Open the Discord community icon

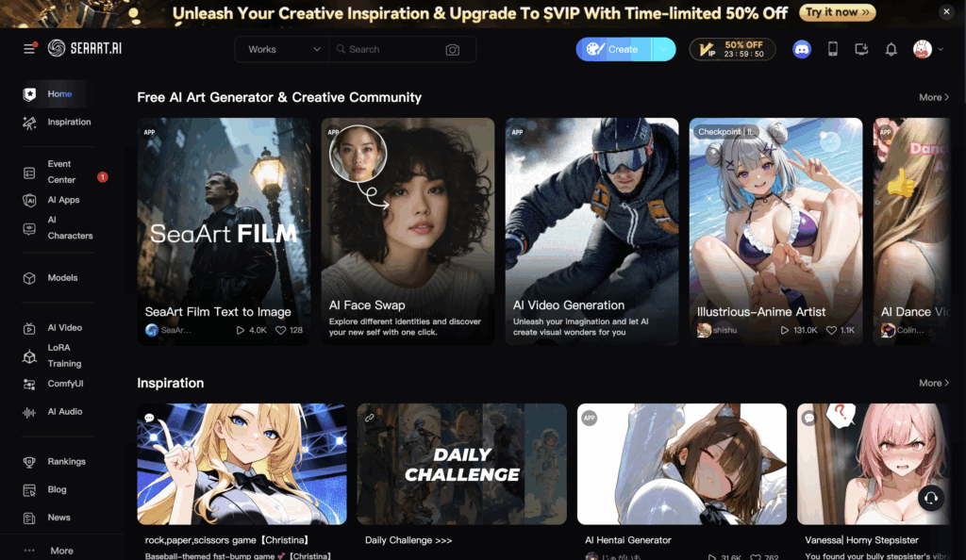(802, 49)
